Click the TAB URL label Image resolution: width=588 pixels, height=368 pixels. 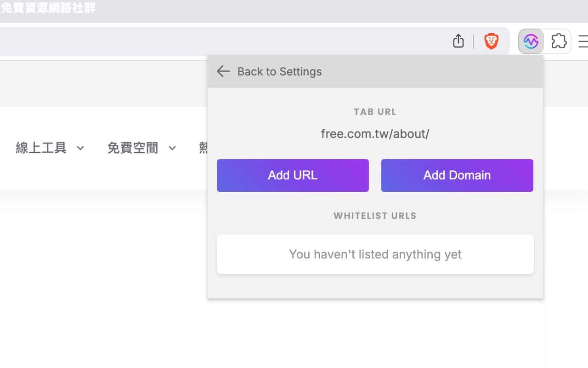coord(375,112)
